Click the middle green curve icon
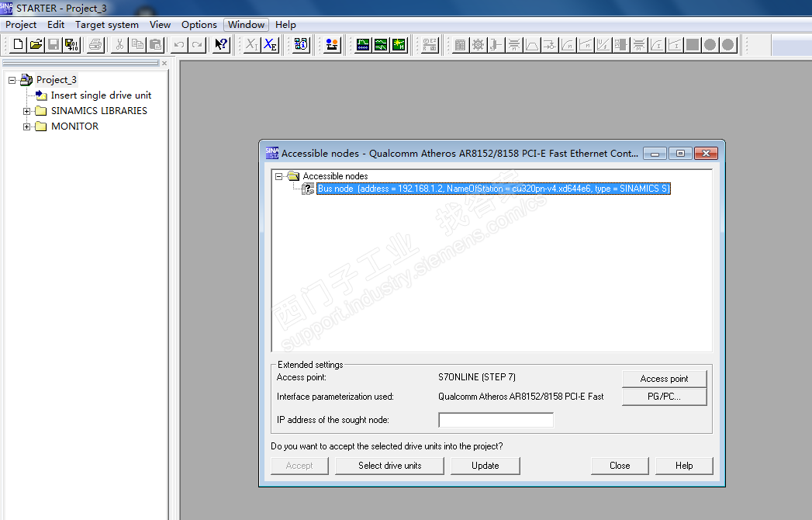Screen dimensions: 812x520 point(381,45)
